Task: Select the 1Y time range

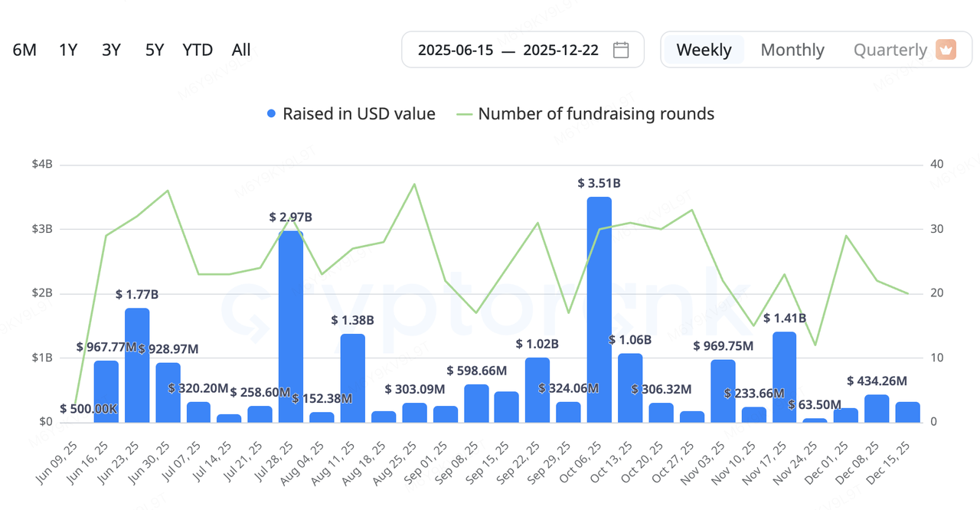Action: click(x=68, y=50)
